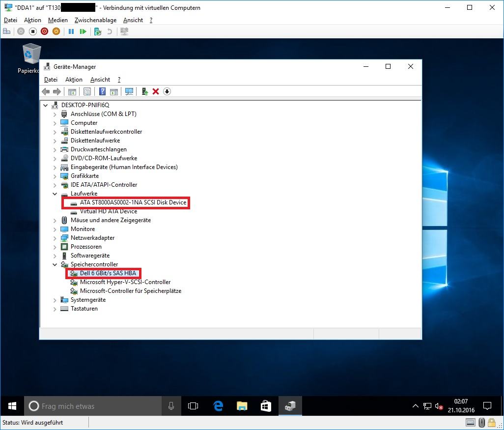The width and height of the screenshot is (504, 430).
Task: Open the Store from the taskbar
Action: (266, 406)
